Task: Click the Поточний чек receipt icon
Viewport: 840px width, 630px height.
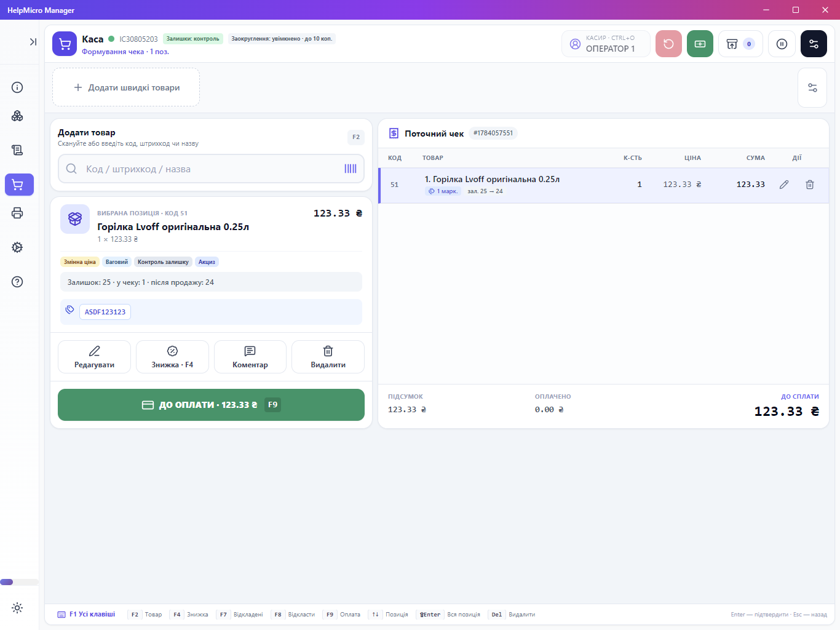Action: pos(394,134)
